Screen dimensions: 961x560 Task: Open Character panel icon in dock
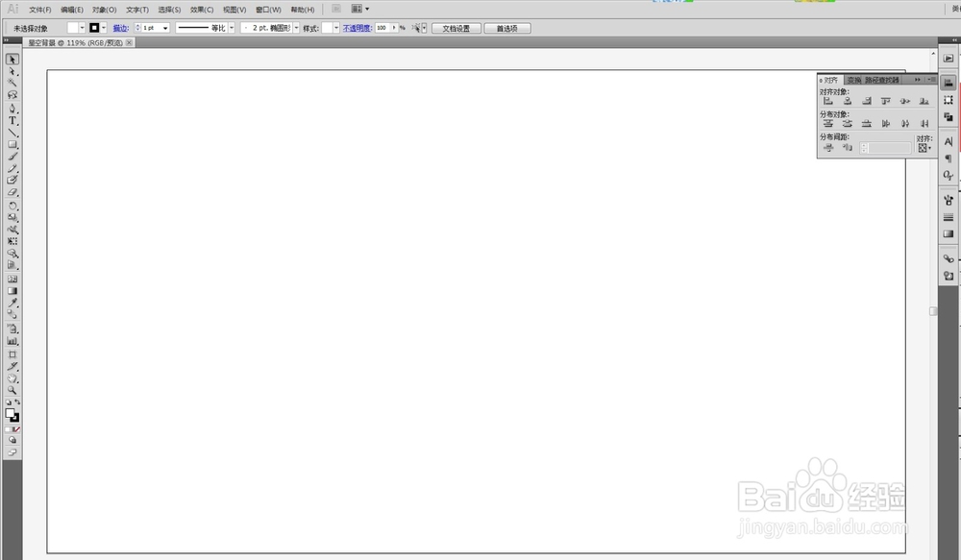coord(949,141)
